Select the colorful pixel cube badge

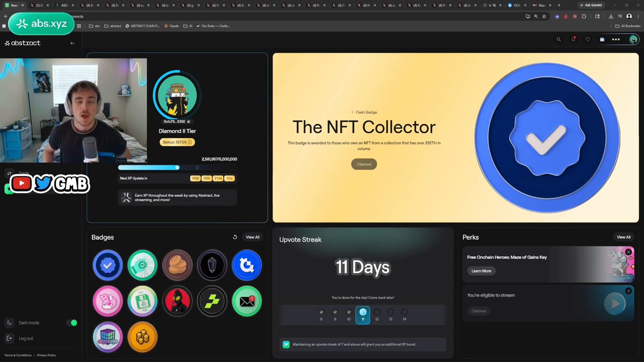click(x=108, y=337)
